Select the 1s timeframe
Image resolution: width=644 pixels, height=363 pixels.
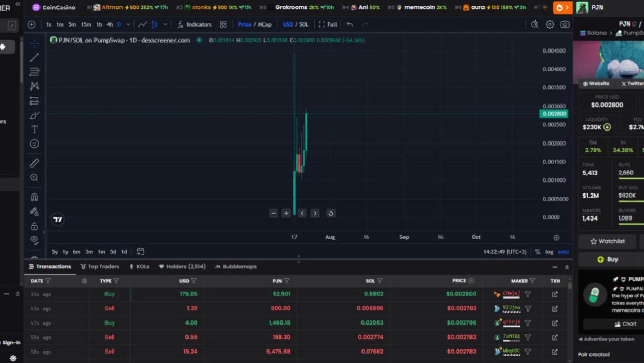click(x=49, y=24)
